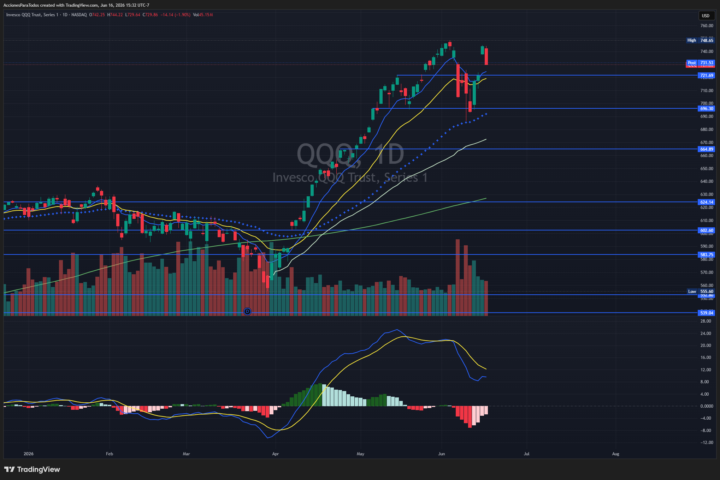This screenshot has height=480, width=720.
Task: Open the USD currency selector
Action: pos(705,16)
